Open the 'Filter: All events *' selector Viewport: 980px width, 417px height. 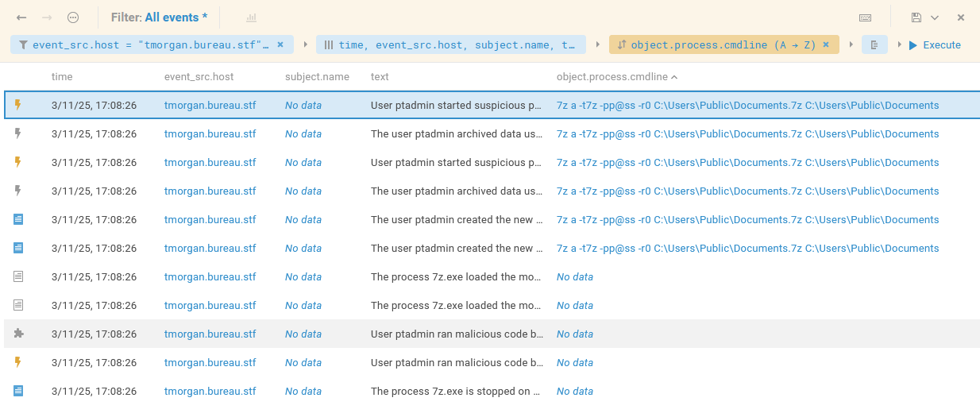tap(159, 17)
